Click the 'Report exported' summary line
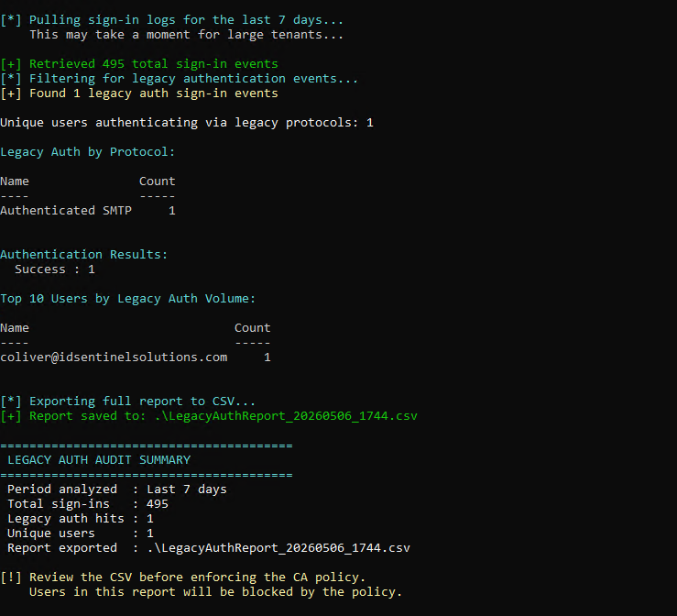 pos(209,548)
